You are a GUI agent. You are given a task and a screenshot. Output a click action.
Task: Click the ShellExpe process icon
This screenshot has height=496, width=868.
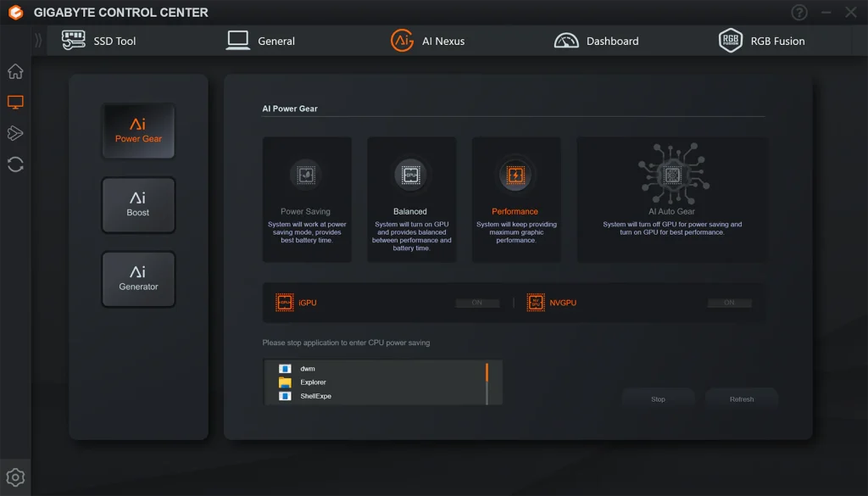pos(285,396)
